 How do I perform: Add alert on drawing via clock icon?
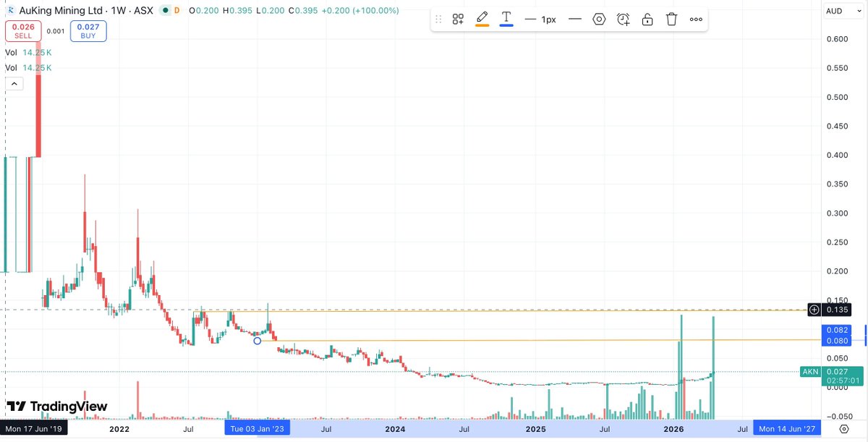tap(624, 20)
